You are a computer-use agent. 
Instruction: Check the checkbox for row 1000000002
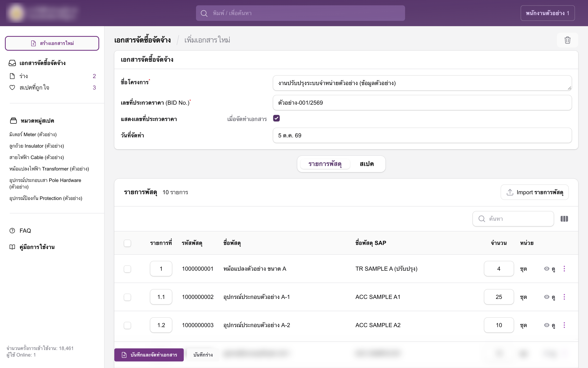[x=127, y=297]
